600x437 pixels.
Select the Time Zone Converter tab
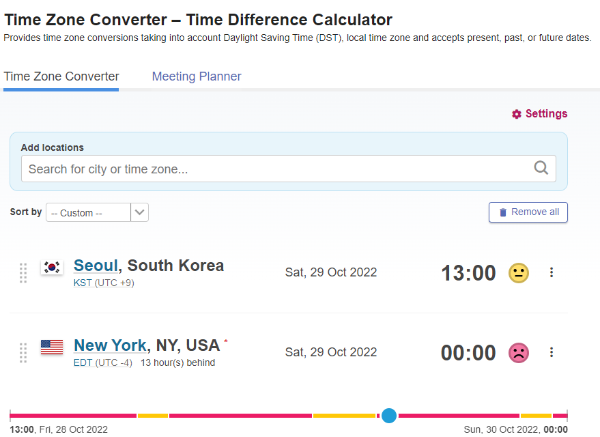point(61,77)
